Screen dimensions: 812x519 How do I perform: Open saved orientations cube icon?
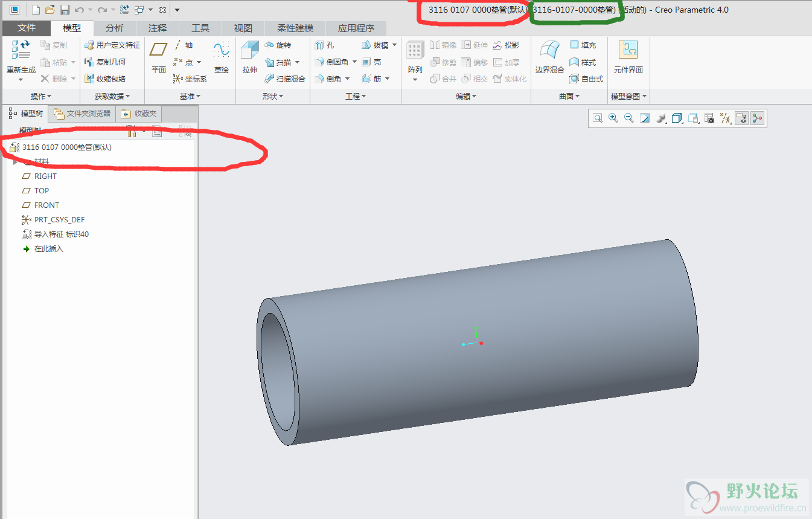(677, 118)
